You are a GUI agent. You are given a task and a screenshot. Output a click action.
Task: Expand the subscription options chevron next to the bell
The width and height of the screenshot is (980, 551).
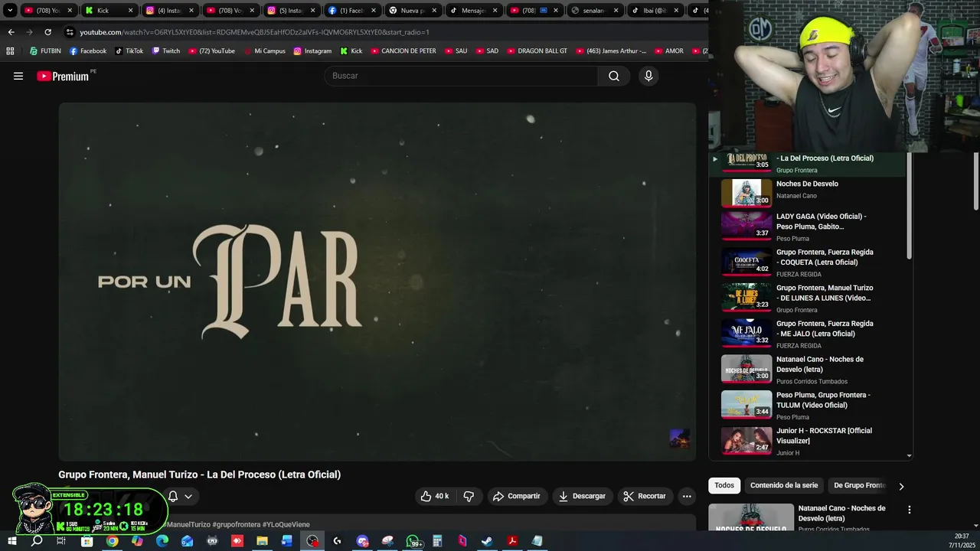(188, 496)
